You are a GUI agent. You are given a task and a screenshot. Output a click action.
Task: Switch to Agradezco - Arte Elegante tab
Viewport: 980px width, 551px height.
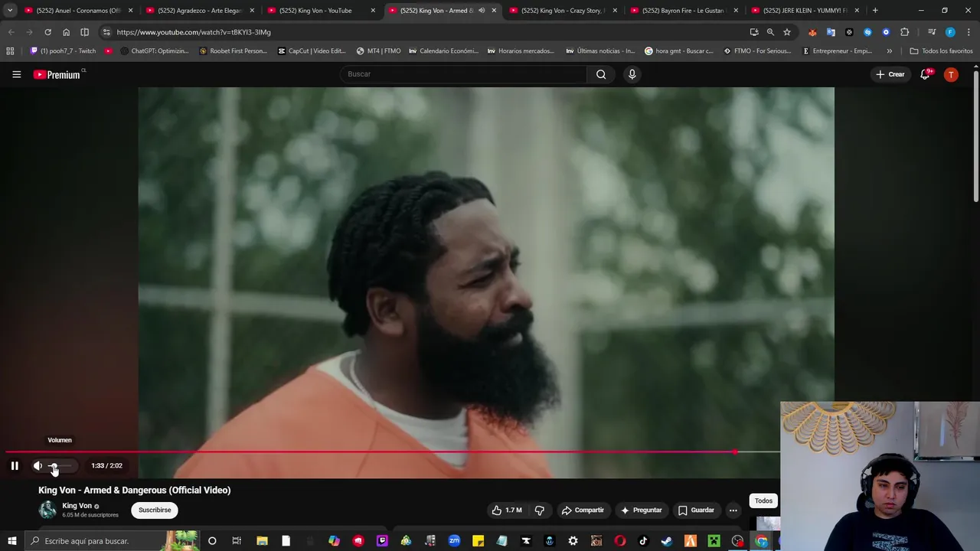199,11
